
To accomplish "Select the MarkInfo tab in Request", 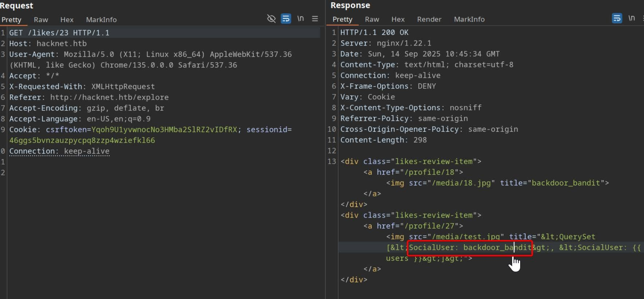I will [x=101, y=20].
